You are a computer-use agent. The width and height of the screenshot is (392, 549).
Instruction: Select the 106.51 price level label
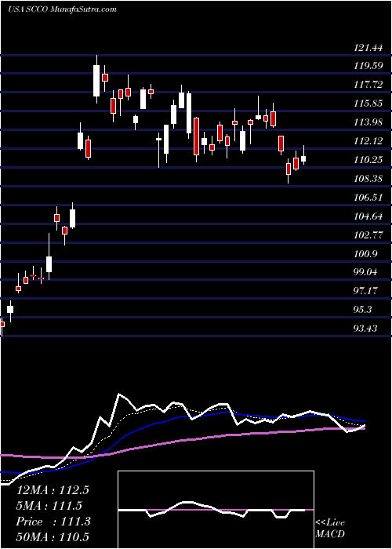point(368,198)
